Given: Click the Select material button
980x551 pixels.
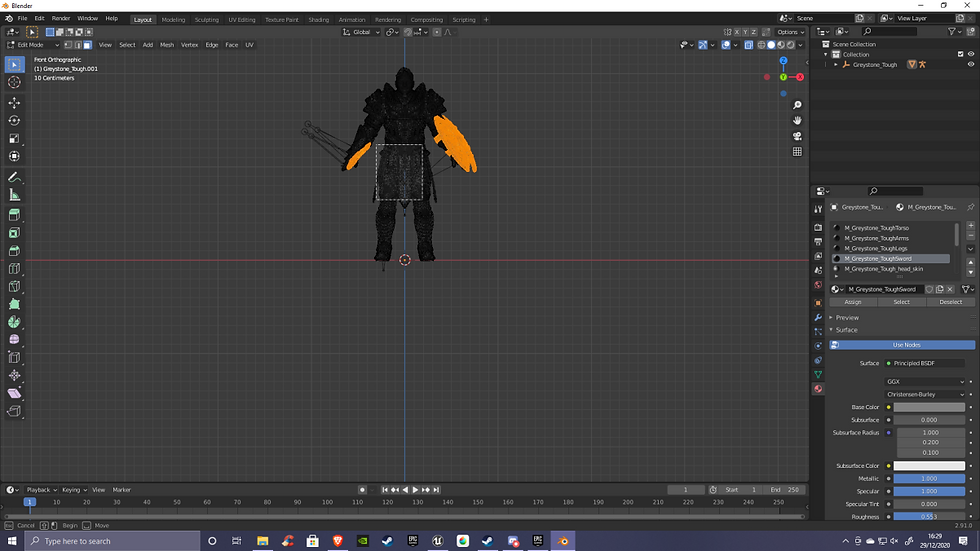Looking at the screenshot, I should tap(901, 302).
